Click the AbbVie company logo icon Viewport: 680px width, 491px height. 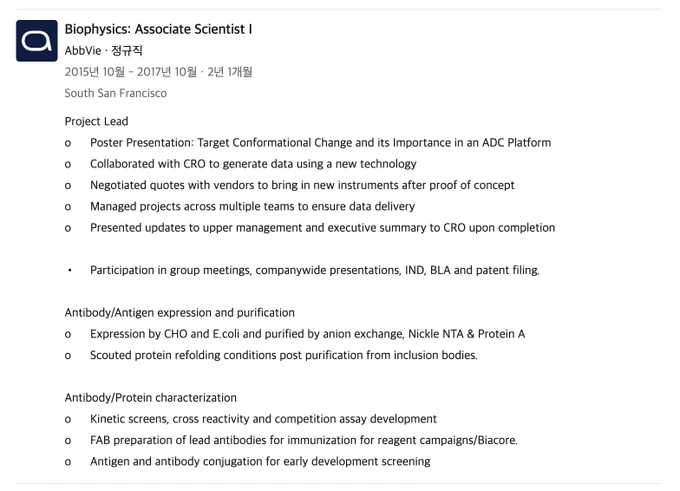point(37,41)
